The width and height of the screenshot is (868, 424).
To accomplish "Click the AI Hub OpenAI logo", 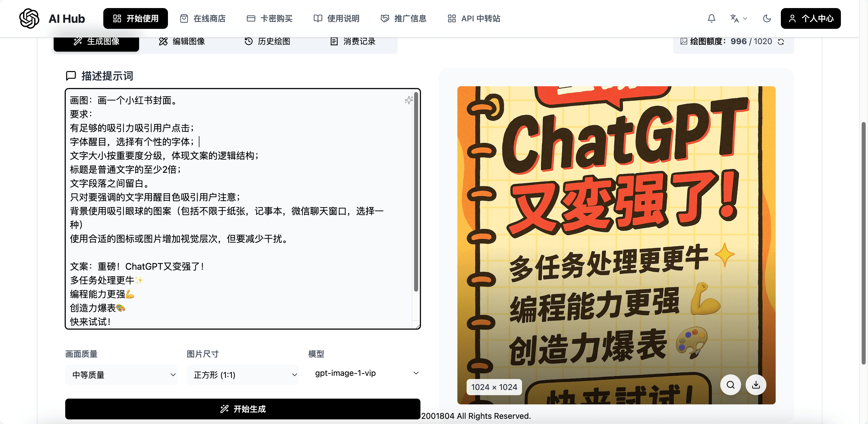I will pyautogui.click(x=29, y=18).
